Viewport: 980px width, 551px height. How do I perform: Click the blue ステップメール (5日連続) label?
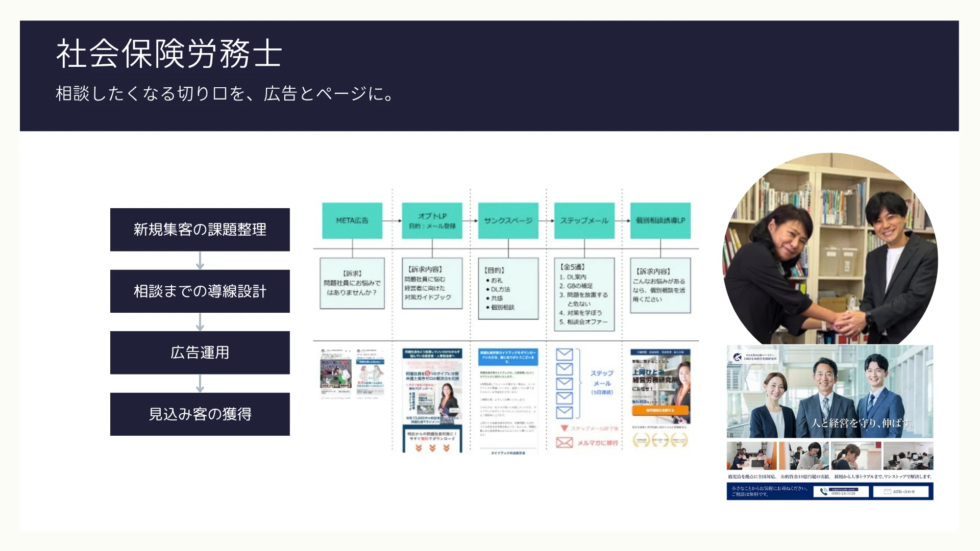[602, 383]
